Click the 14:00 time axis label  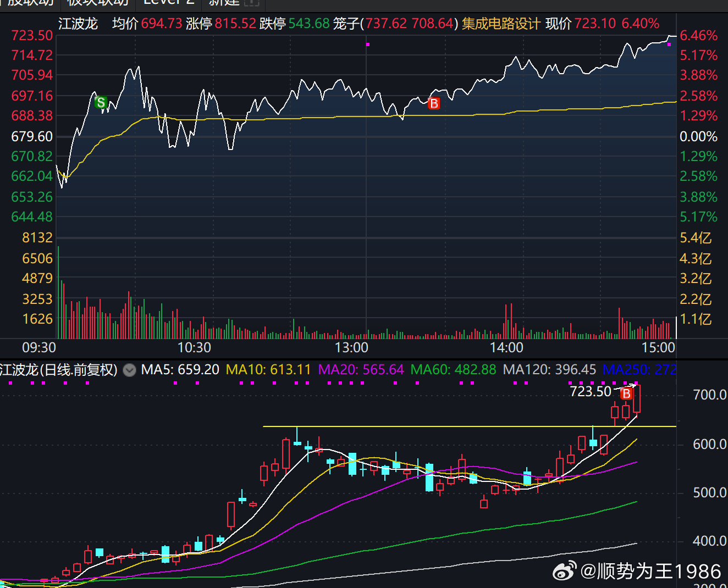click(x=506, y=348)
